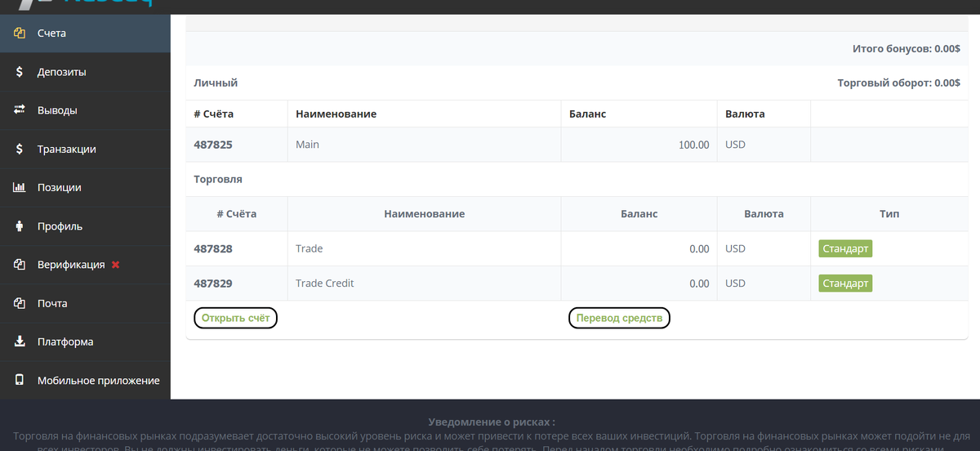This screenshot has width=980, height=451.
Task: Click the Открыть счёт button
Action: click(235, 318)
